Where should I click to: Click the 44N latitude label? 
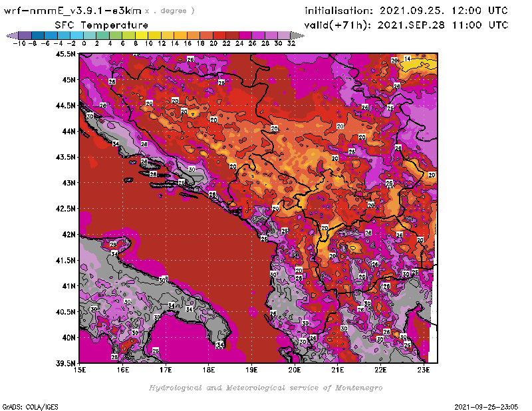(x=69, y=131)
